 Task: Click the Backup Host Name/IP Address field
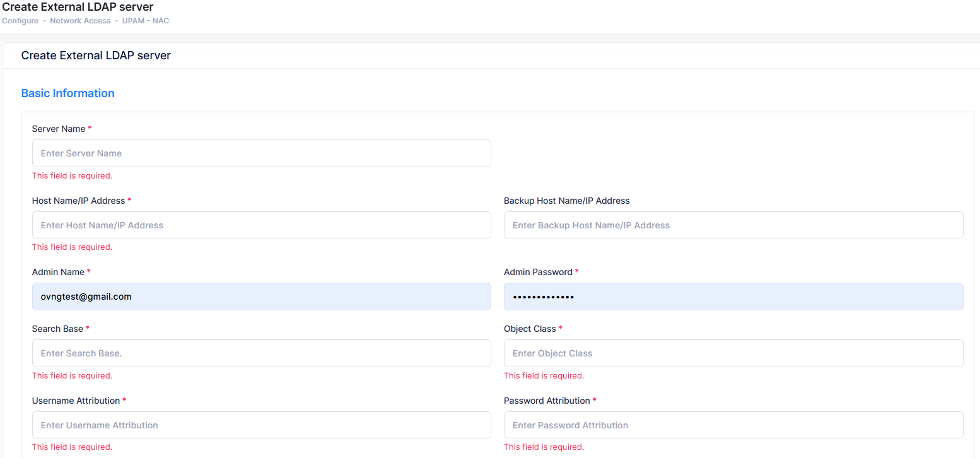[x=733, y=225]
